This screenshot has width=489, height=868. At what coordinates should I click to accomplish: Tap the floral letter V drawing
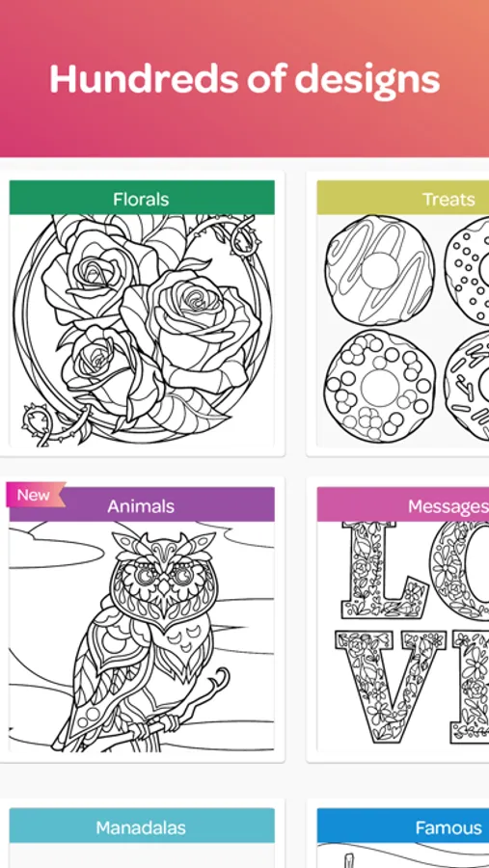click(391, 686)
